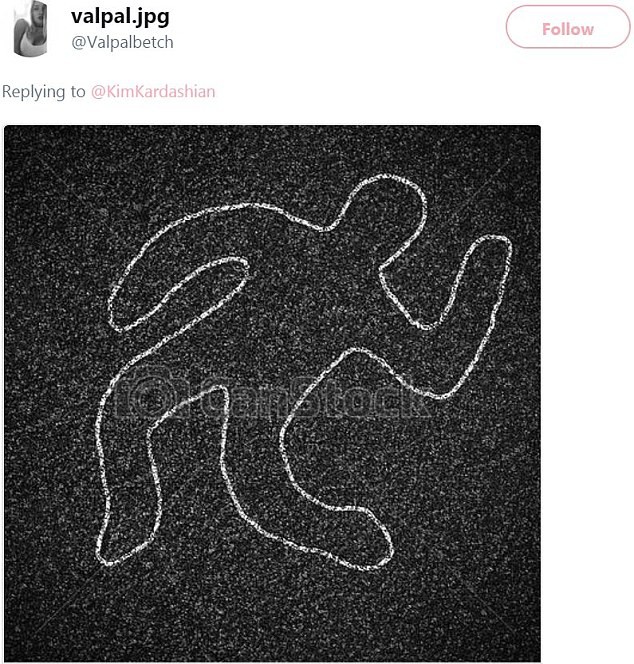Click the camera icon in the CanStock watermark
Viewport: 634px width, 664px height.
(x=146, y=394)
